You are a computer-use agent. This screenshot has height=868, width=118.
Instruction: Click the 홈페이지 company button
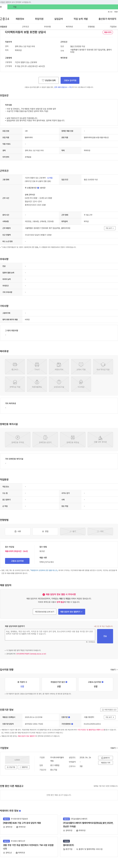[x=106, y=758]
